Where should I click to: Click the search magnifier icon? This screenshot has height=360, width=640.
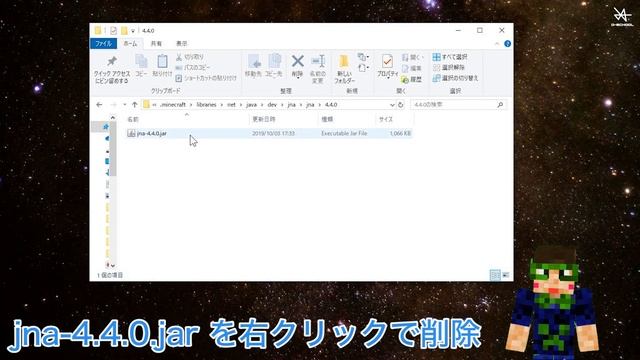[x=500, y=105]
